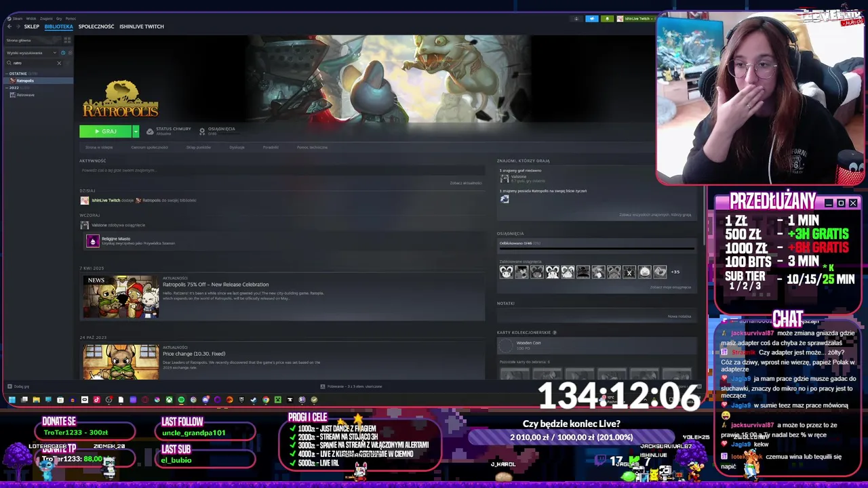Open trading cards help question icon
The width and height of the screenshot is (868, 488).
click(x=555, y=333)
